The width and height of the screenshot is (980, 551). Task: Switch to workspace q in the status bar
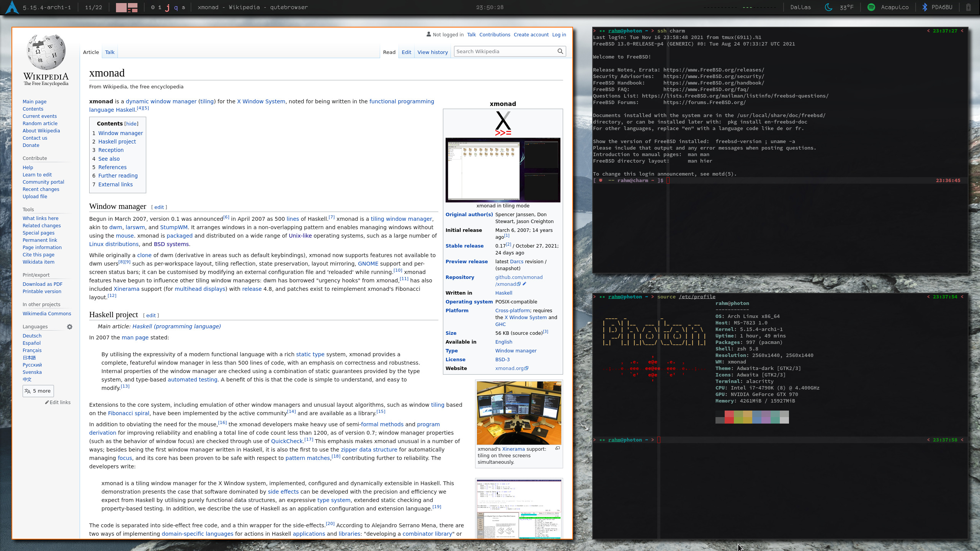tap(176, 7)
